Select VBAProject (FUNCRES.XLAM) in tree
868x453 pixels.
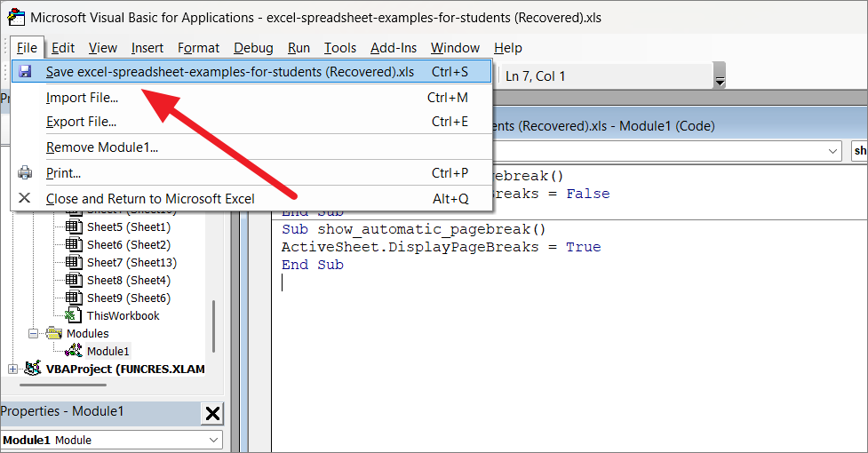[125, 369]
